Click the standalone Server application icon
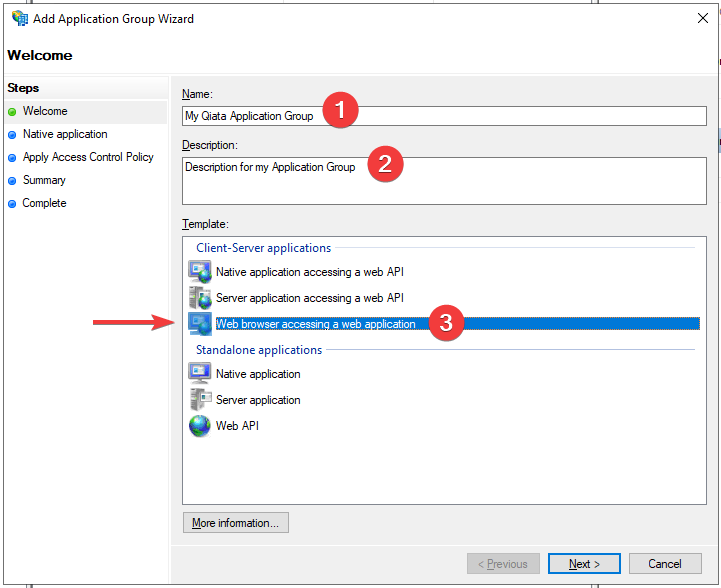The width and height of the screenshot is (721, 588). (200, 399)
